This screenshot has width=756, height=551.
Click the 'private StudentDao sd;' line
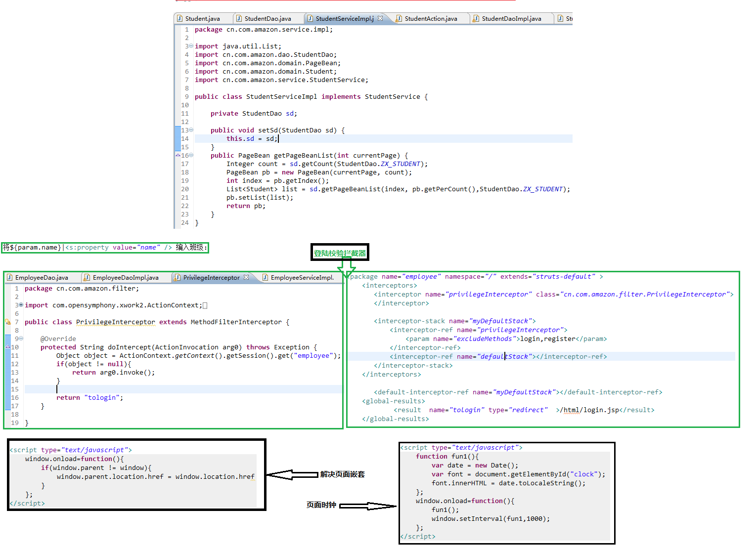pos(254,113)
